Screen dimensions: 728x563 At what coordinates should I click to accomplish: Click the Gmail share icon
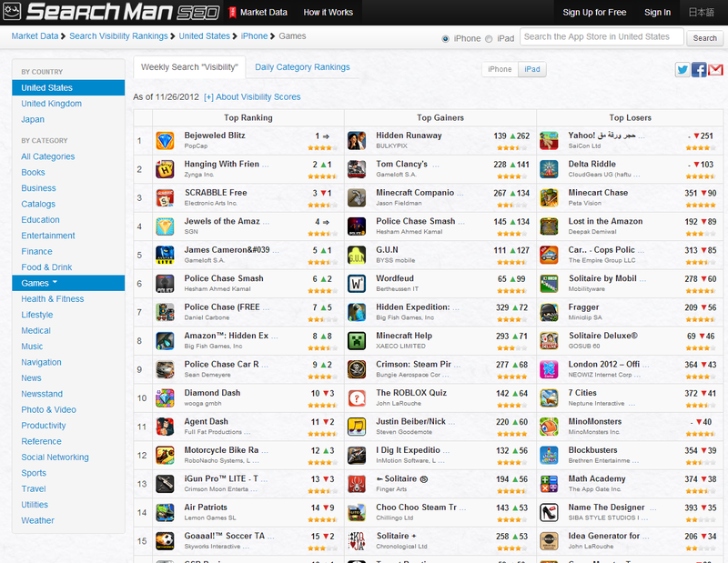(715, 70)
